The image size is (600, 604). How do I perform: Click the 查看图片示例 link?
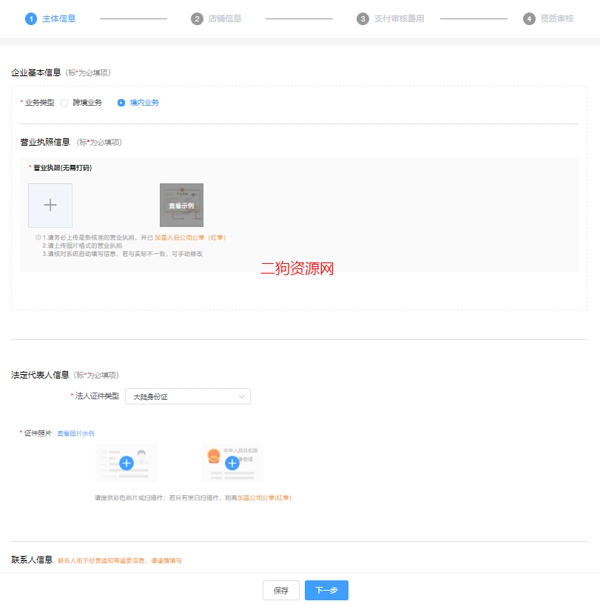point(76,433)
